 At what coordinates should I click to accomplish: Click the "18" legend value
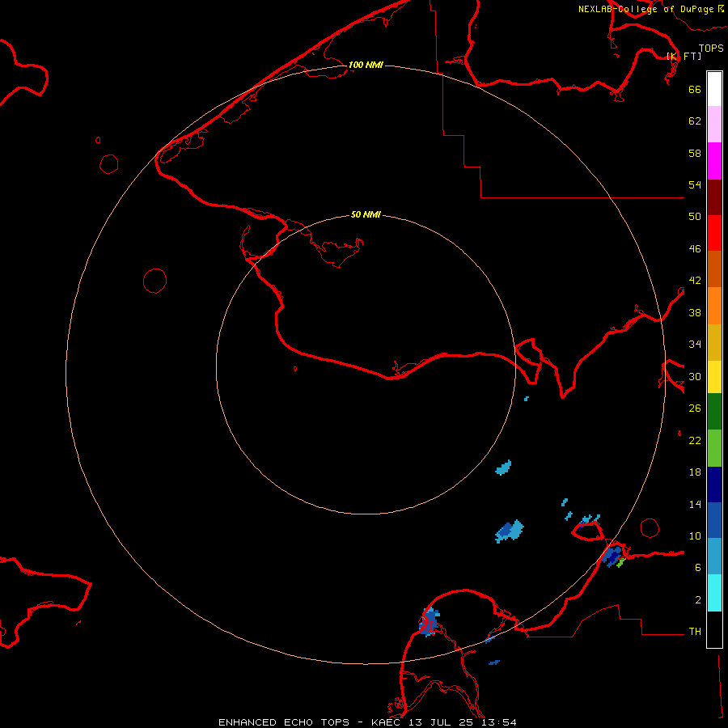[695, 472]
